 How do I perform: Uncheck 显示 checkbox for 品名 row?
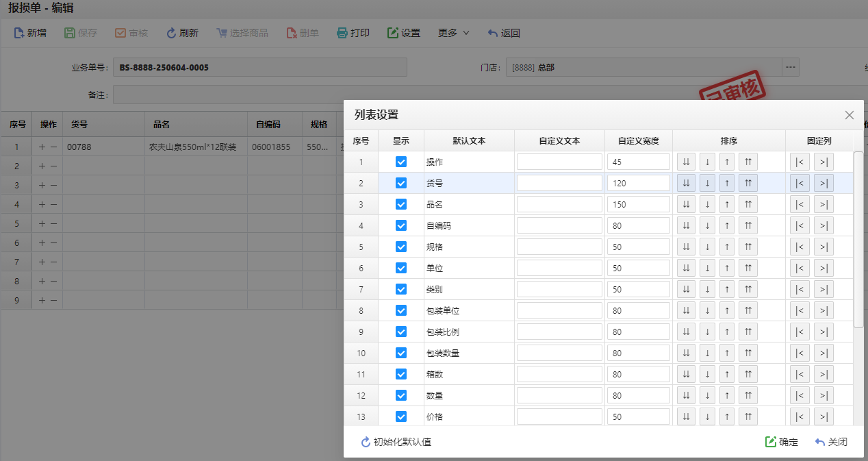click(401, 205)
